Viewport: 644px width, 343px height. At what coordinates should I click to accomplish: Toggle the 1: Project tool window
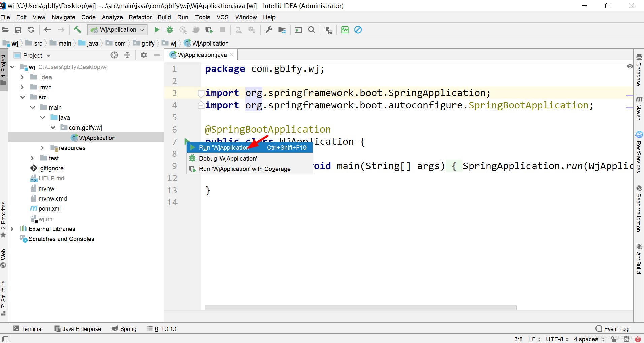click(x=4, y=70)
